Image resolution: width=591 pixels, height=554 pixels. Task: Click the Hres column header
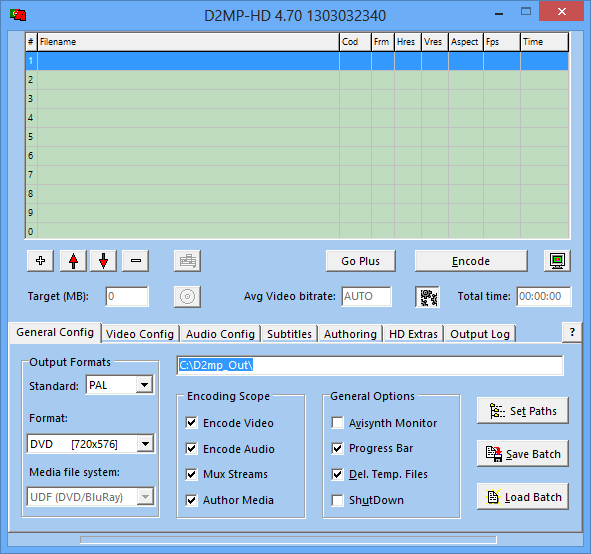[408, 42]
